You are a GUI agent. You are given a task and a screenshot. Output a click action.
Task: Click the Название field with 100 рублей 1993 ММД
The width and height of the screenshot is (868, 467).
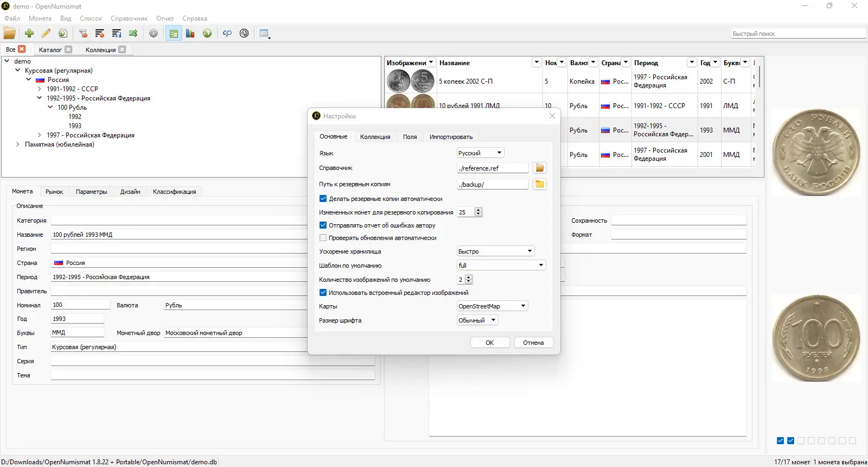click(x=179, y=235)
